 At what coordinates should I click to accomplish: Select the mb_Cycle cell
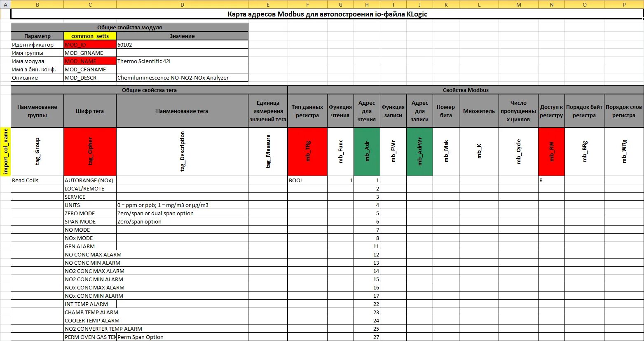pyautogui.click(x=519, y=152)
